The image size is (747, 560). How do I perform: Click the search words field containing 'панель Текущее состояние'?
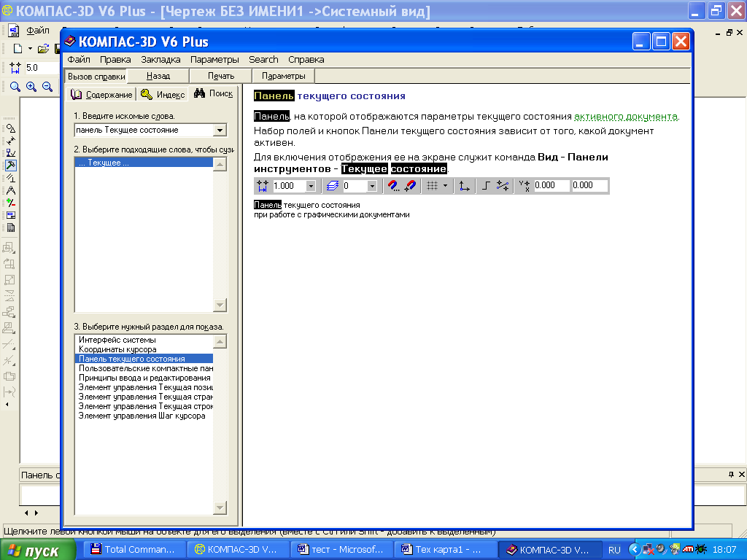tap(144, 130)
